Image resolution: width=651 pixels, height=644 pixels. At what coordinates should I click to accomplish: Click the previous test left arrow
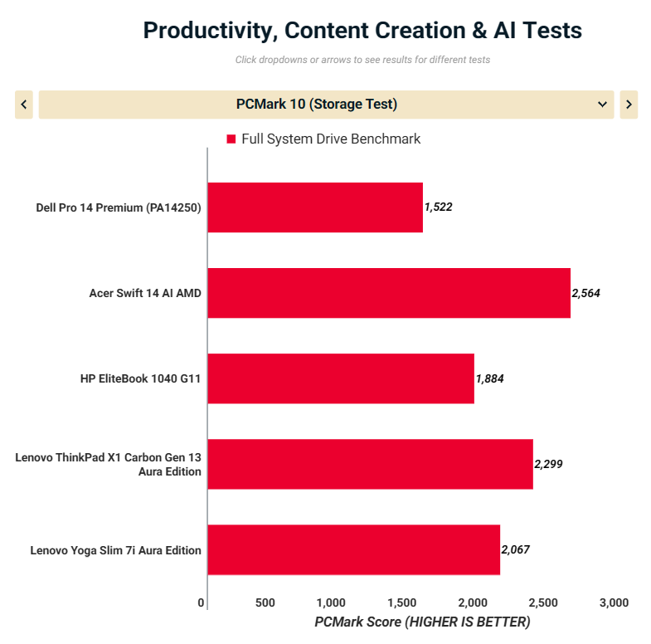coord(24,105)
